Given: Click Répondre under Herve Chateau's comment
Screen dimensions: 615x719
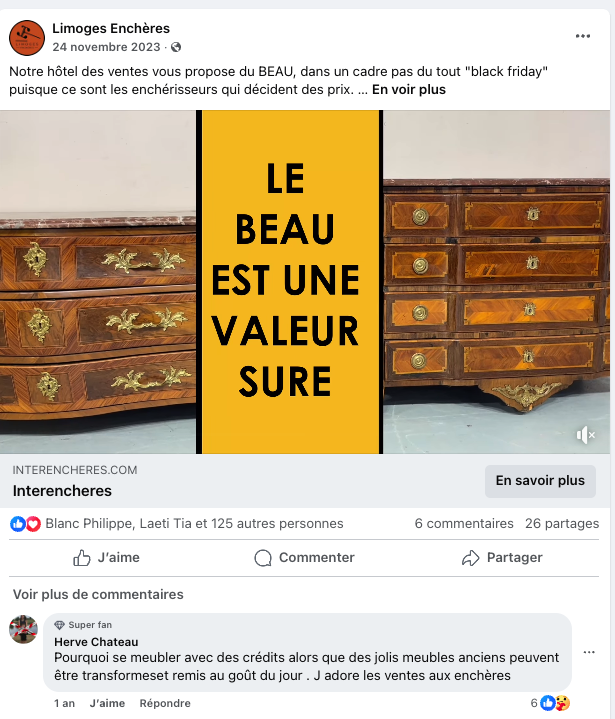Looking at the screenshot, I should (165, 703).
